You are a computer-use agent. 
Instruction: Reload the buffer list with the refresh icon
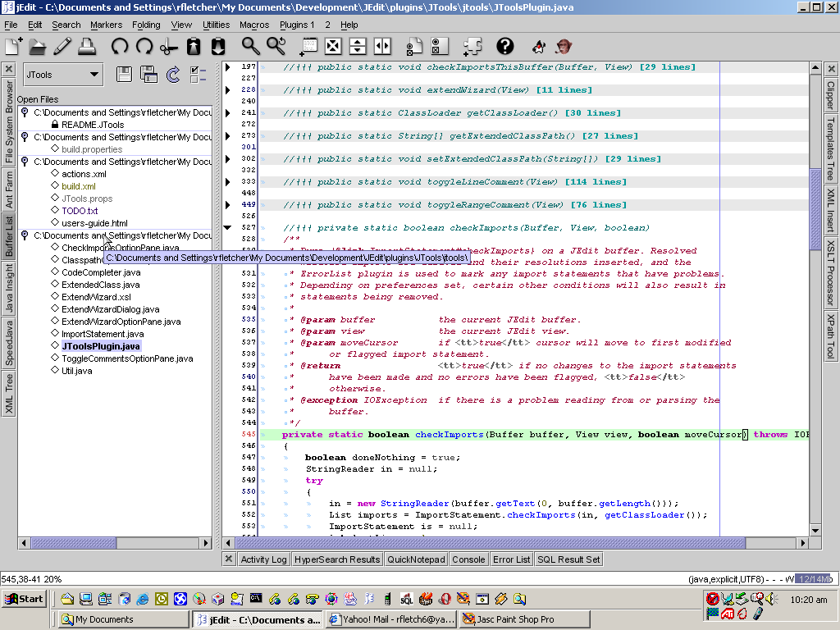[x=174, y=75]
